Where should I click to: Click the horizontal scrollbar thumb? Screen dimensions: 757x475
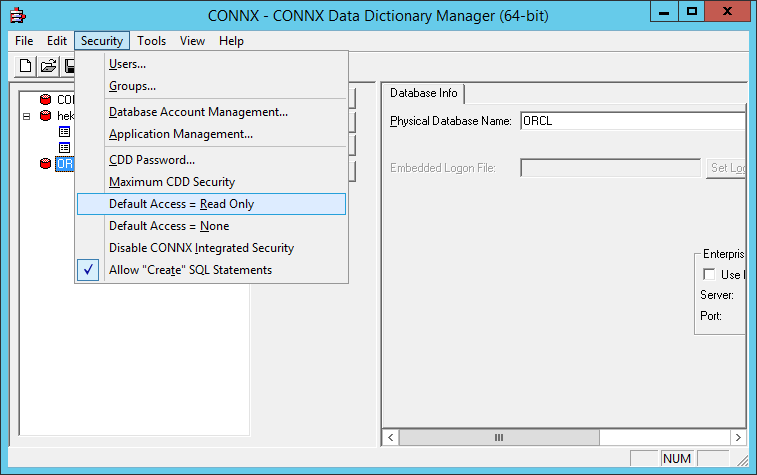point(499,437)
